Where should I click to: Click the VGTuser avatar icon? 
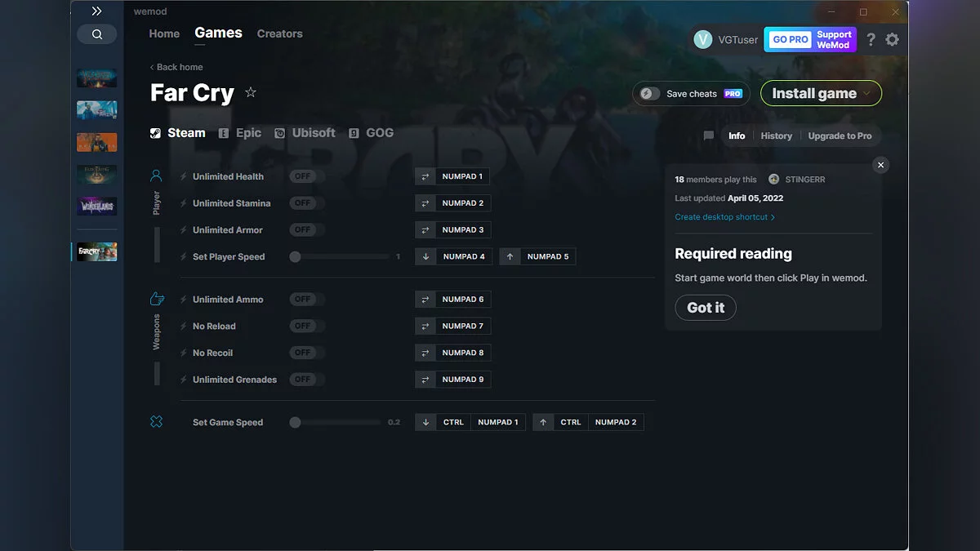(x=703, y=39)
